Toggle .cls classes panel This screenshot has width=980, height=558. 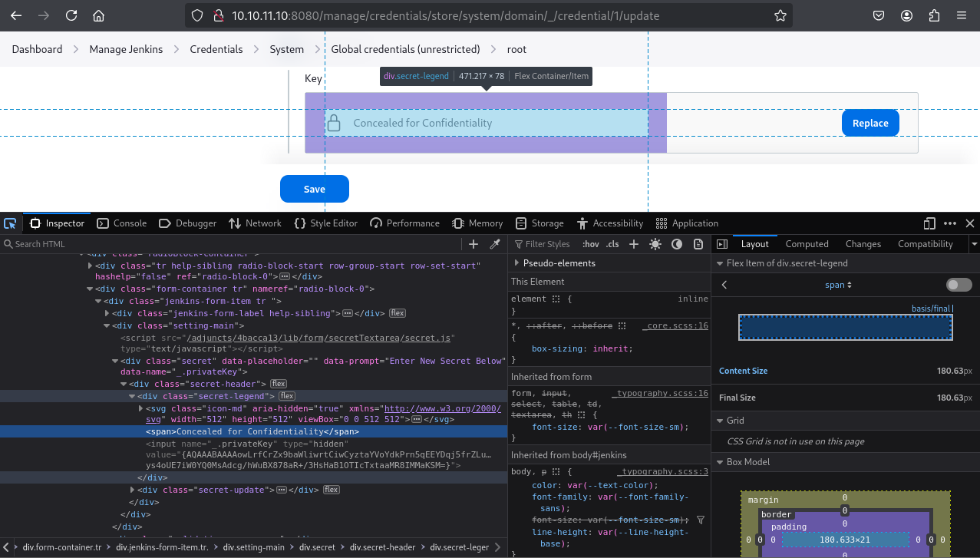(612, 244)
